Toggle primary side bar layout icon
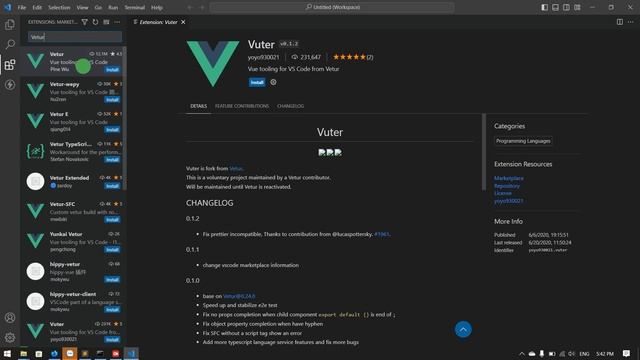 coord(544,7)
